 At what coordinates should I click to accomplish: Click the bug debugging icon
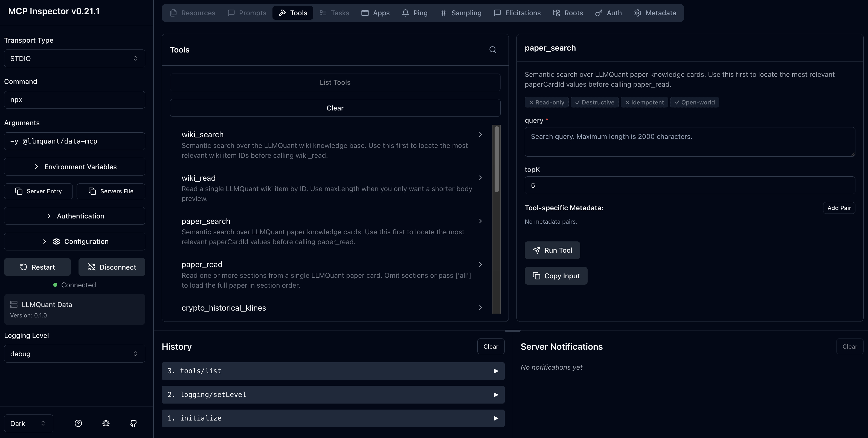pyautogui.click(x=106, y=423)
